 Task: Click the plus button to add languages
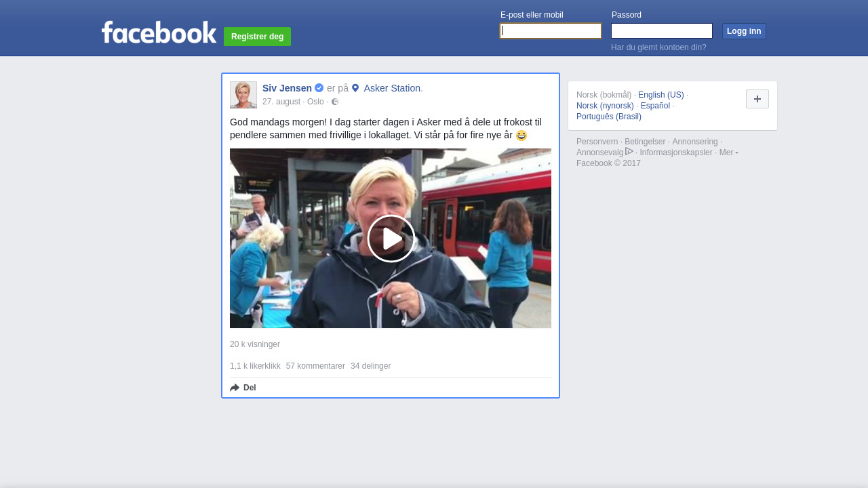point(757,99)
